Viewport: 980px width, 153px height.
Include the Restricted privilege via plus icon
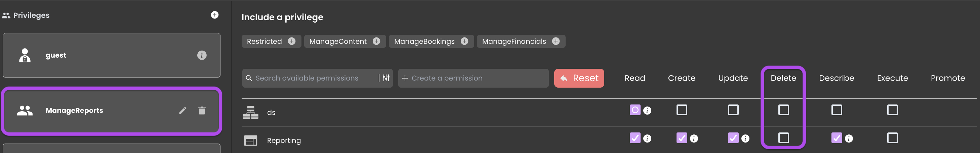(291, 41)
